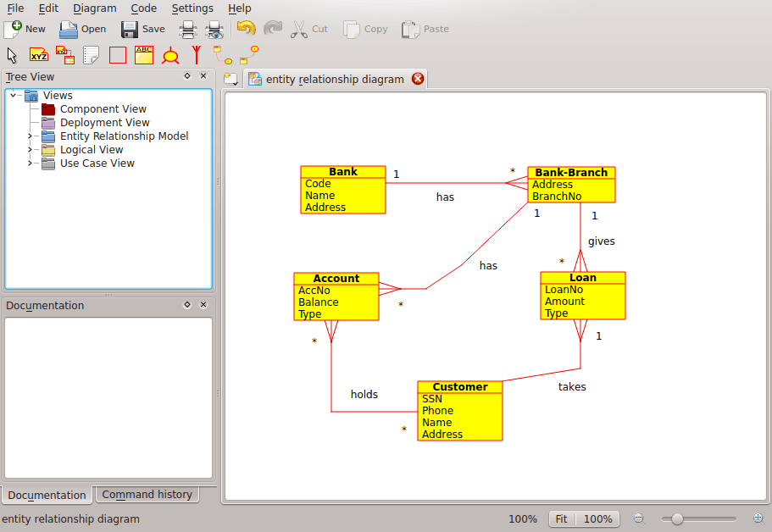
Task: Select the Account entity box
Action: pos(336,296)
